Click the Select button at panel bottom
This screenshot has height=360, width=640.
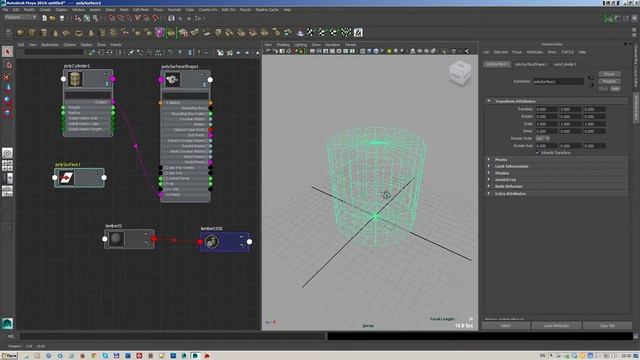(506, 325)
